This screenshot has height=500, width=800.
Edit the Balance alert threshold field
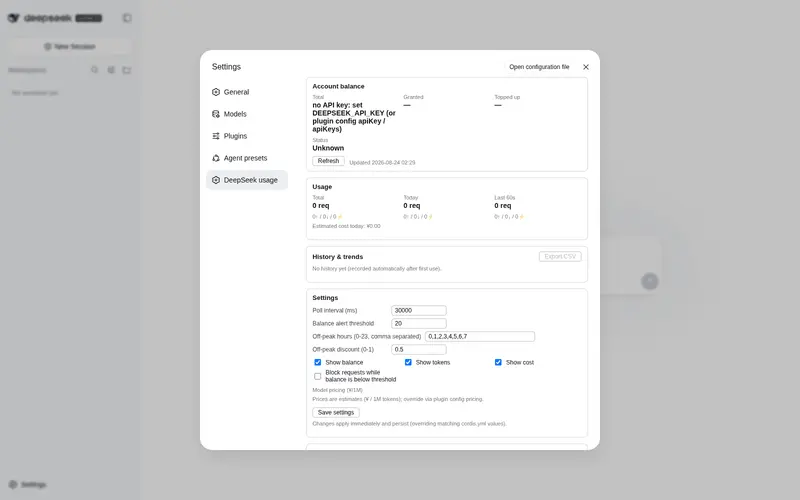pos(419,323)
